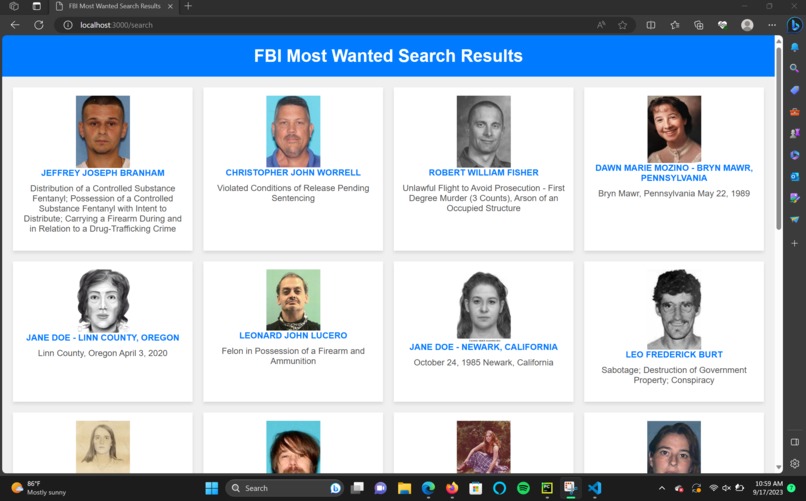Add this page to favorites
The width and height of the screenshot is (806, 501).
tap(622, 25)
